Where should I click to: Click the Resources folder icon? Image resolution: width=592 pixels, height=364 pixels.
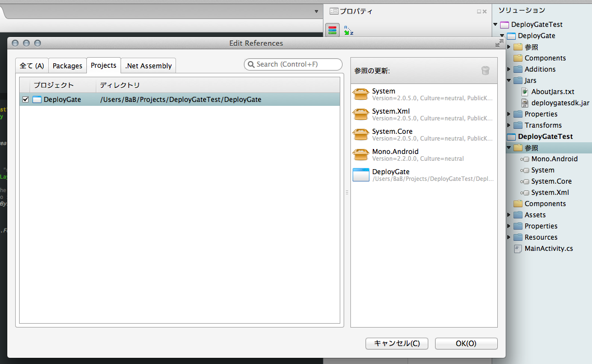tap(518, 237)
